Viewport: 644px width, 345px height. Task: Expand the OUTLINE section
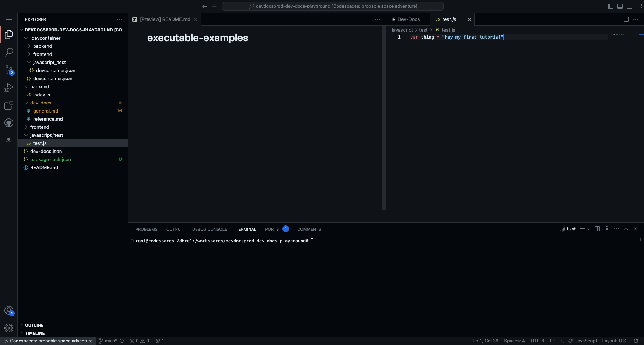pos(34,325)
